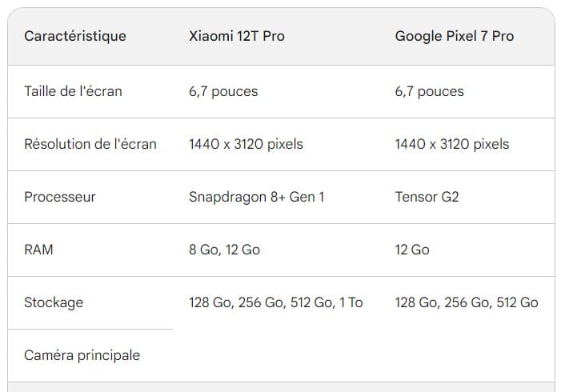
Task: Click the Taille de l'écran row label
Action: pyautogui.click(x=74, y=91)
